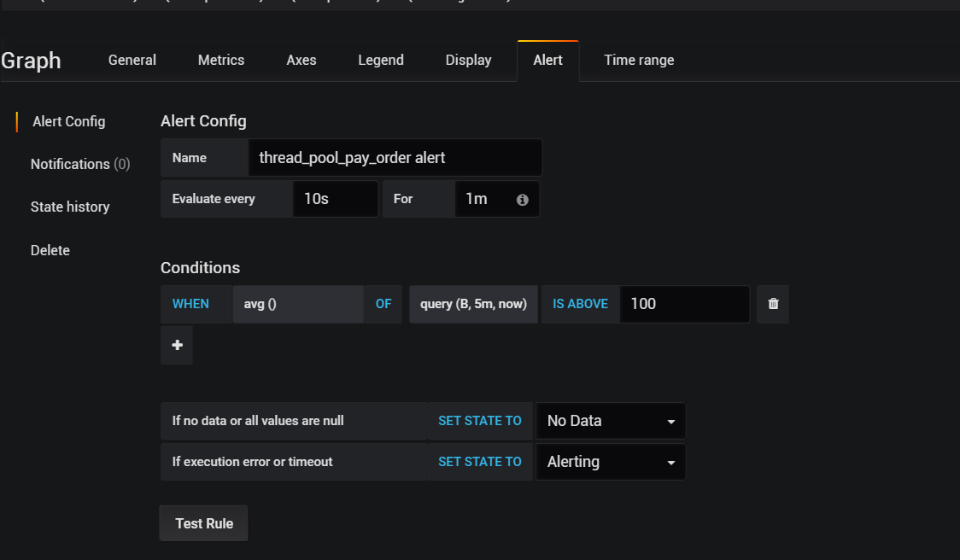Select the Legend tab
The height and width of the screenshot is (560, 960).
pos(381,60)
